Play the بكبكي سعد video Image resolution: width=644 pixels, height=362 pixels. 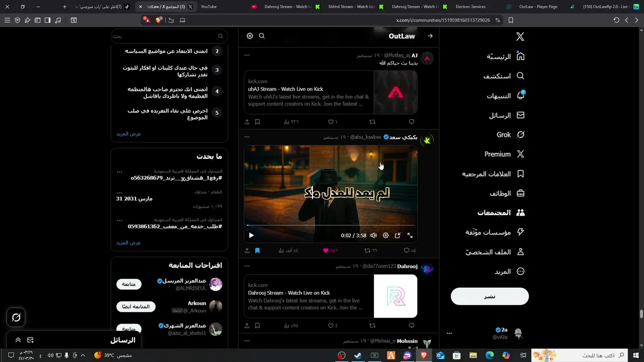pos(252,235)
